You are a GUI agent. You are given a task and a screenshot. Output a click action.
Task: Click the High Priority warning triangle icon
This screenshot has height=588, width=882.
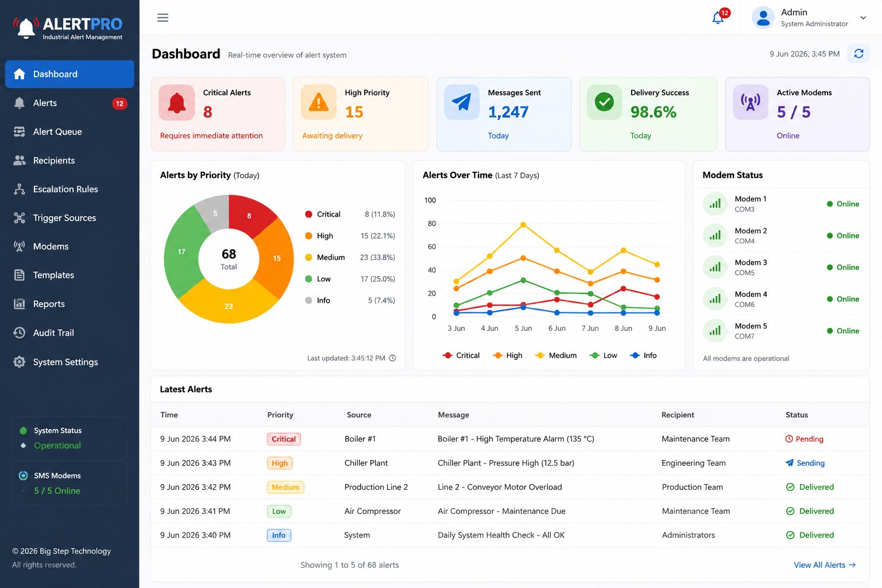click(x=319, y=103)
